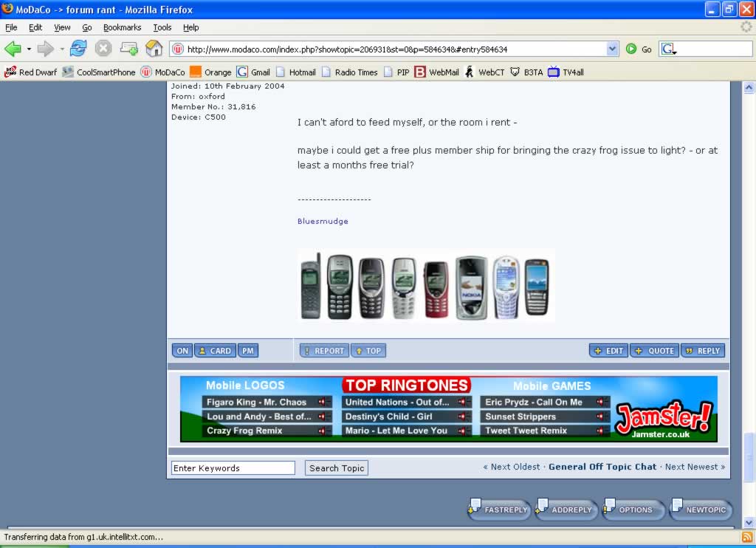The width and height of the screenshot is (756, 548).
Task: Open the WebCT bookmark
Action: (484, 72)
